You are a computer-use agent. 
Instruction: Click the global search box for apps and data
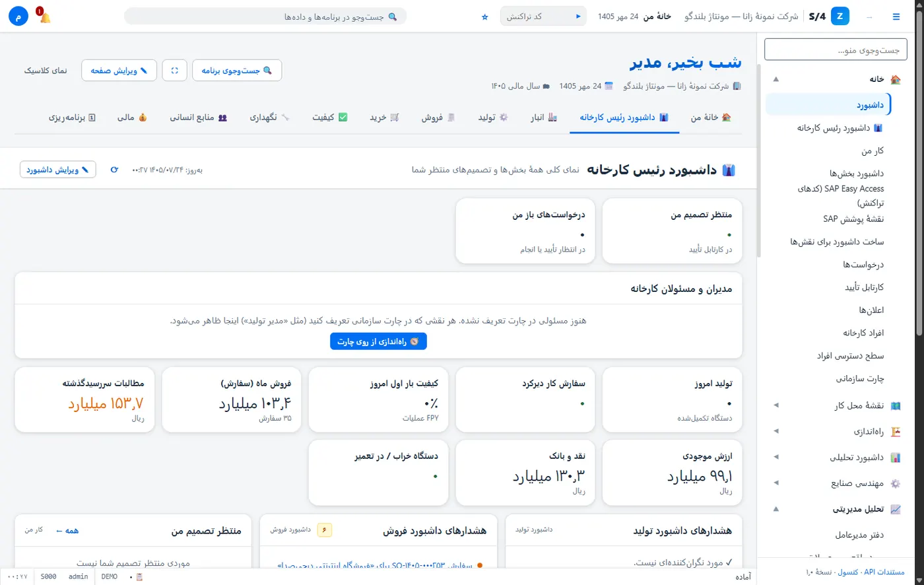pos(265,17)
